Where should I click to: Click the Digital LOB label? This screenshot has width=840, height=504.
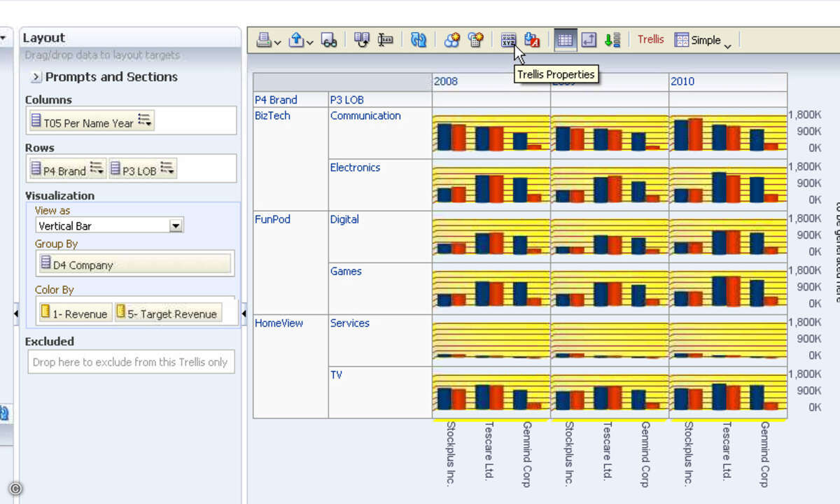pos(344,219)
